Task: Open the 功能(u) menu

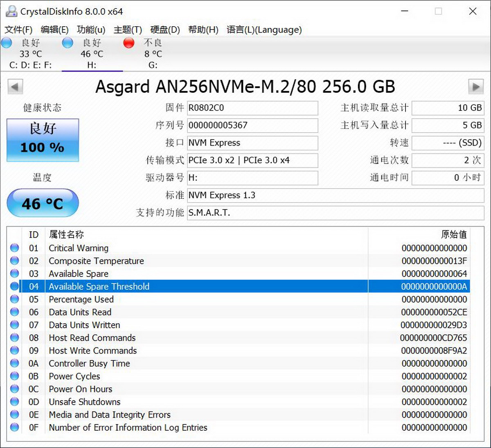Action: (91, 29)
